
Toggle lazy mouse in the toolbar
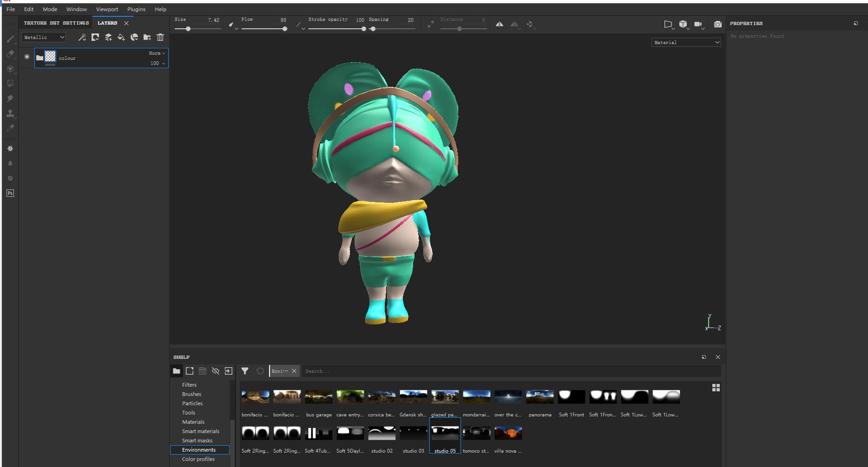coord(431,24)
